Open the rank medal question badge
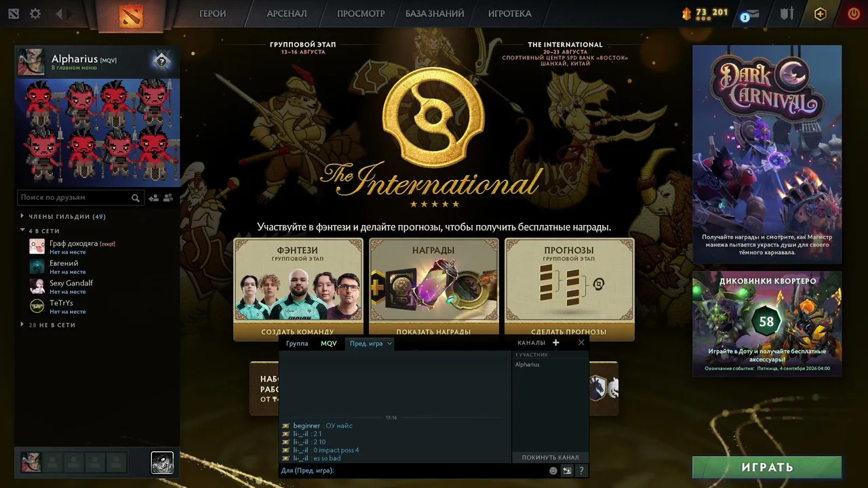 161,62
